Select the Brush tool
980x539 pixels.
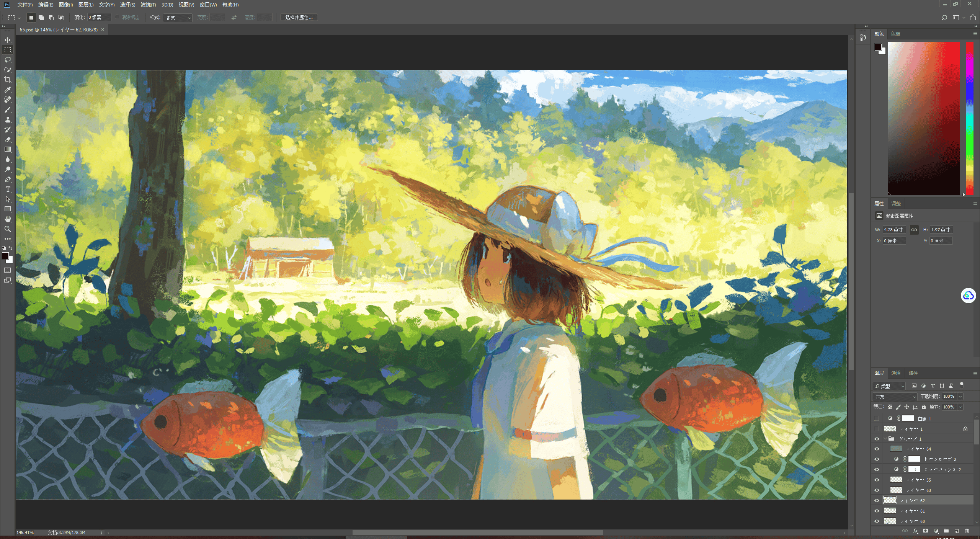click(8, 109)
